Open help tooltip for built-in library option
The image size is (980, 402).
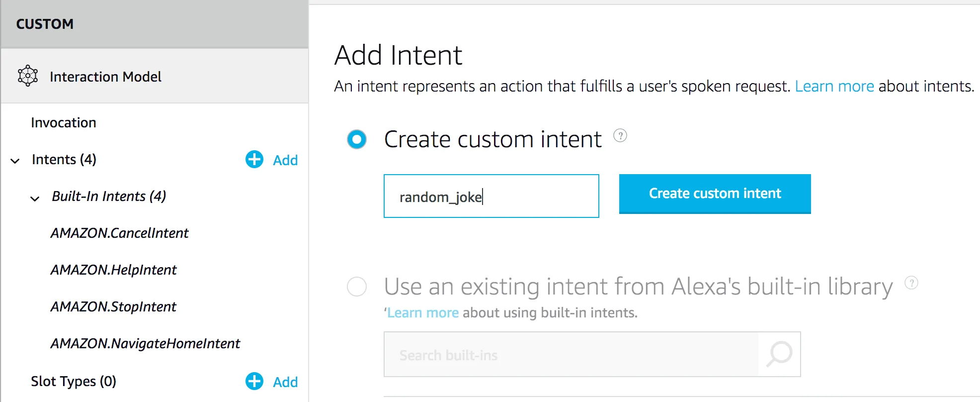point(911,283)
